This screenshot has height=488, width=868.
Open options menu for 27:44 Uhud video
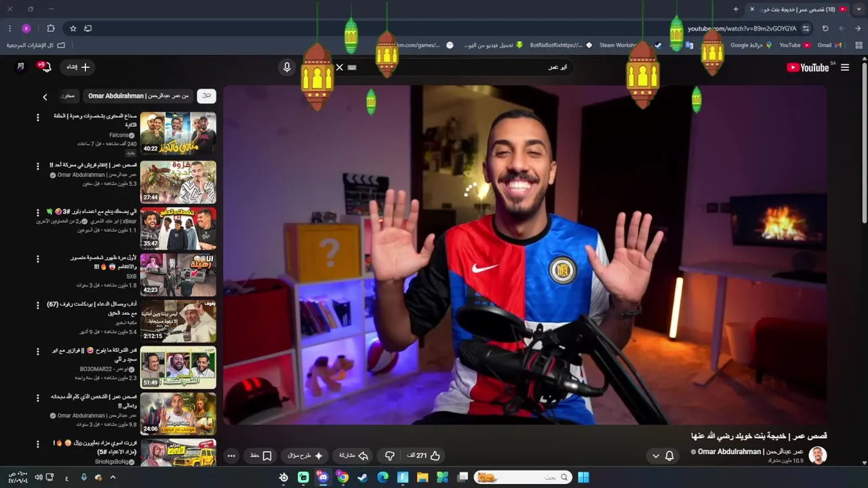click(38, 165)
